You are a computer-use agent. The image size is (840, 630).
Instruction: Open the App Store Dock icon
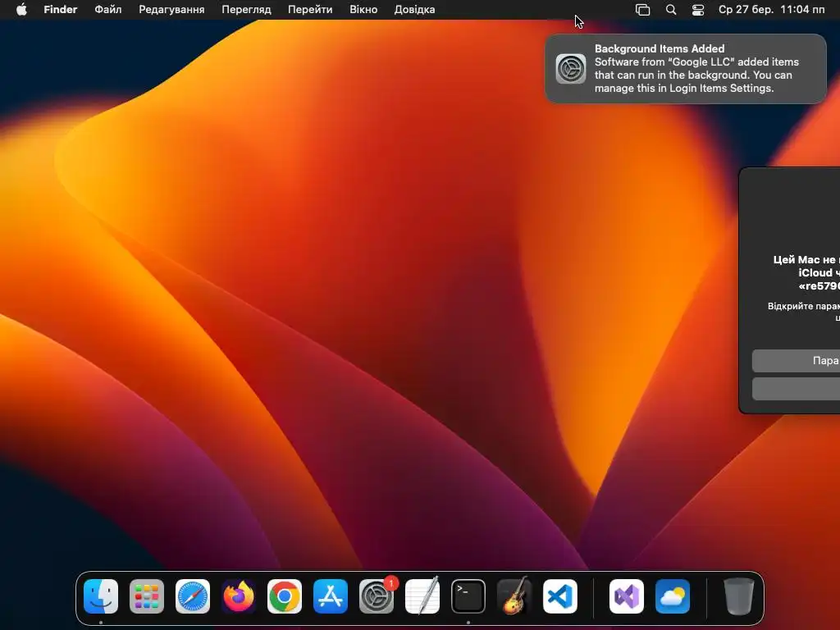331,596
